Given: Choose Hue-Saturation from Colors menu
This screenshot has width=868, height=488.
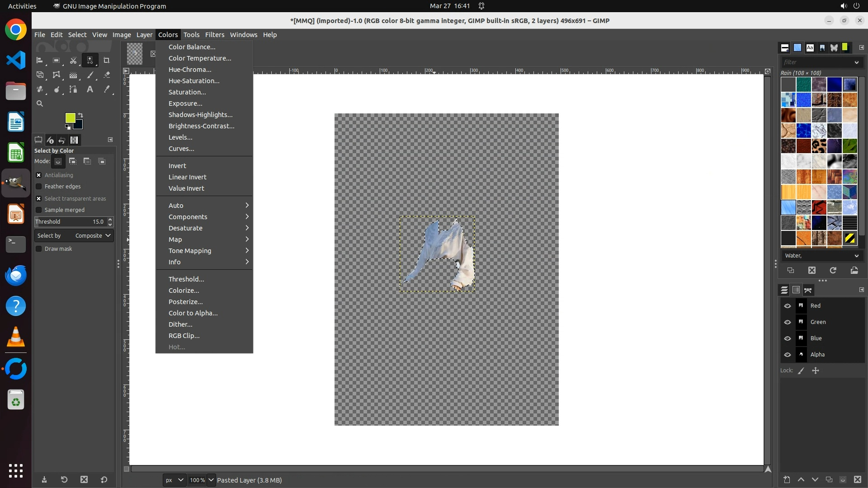Looking at the screenshot, I should pos(194,81).
